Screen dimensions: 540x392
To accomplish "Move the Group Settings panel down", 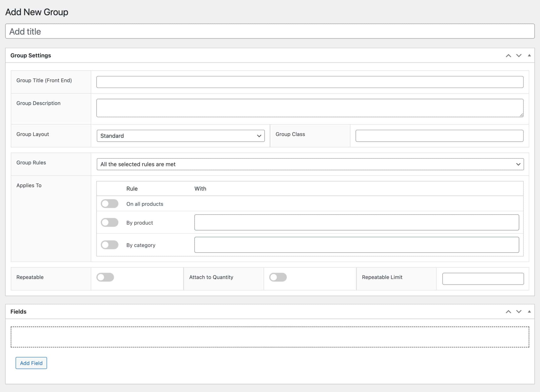I will (518, 55).
